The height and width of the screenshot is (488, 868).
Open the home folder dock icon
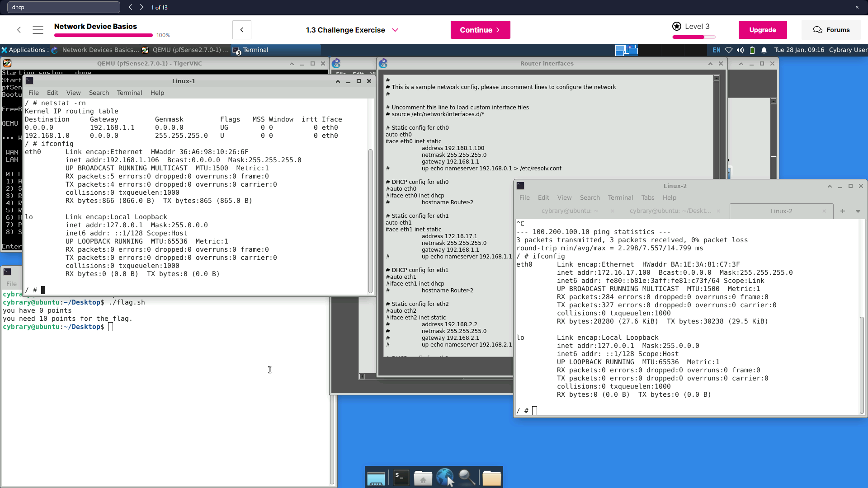tap(423, 478)
